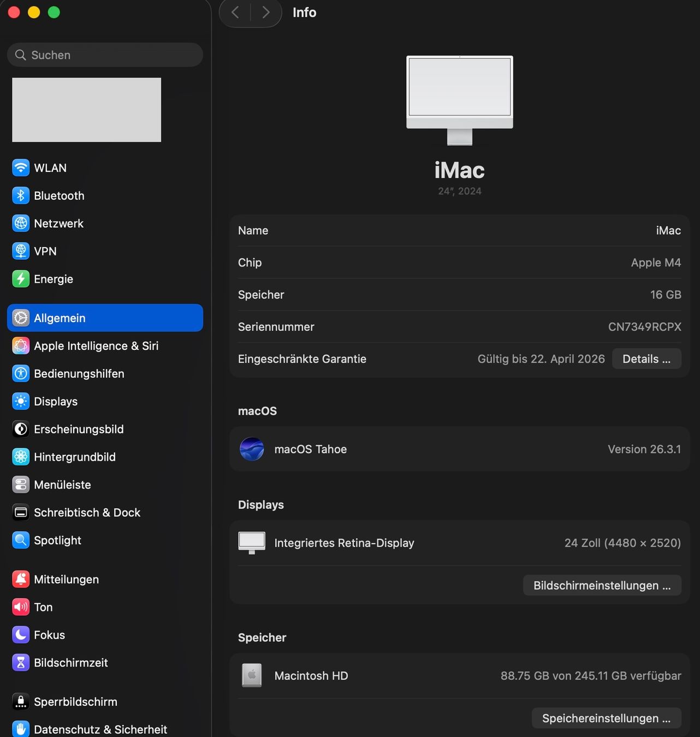Click 88.75 GB von 245.11 GB verfügbar

click(x=591, y=676)
